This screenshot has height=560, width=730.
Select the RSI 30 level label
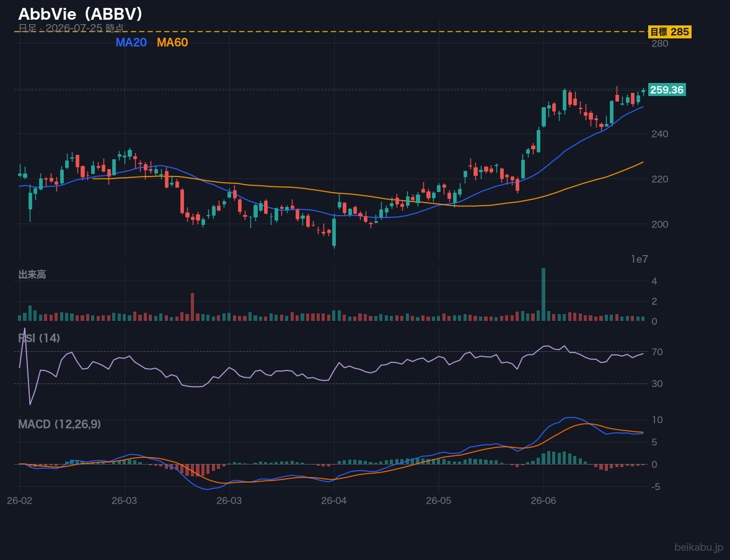coord(657,383)
